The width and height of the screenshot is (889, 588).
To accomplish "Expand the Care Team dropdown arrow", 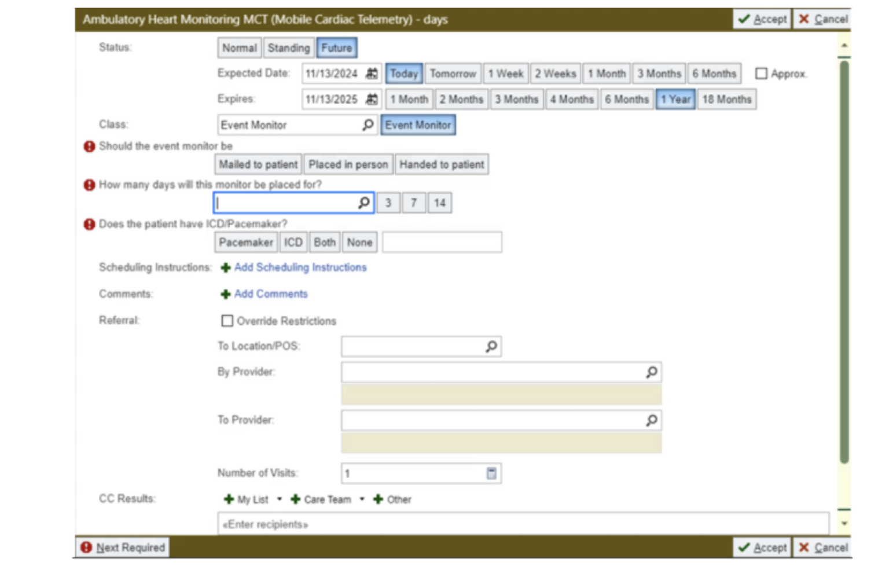I will 362,499.
